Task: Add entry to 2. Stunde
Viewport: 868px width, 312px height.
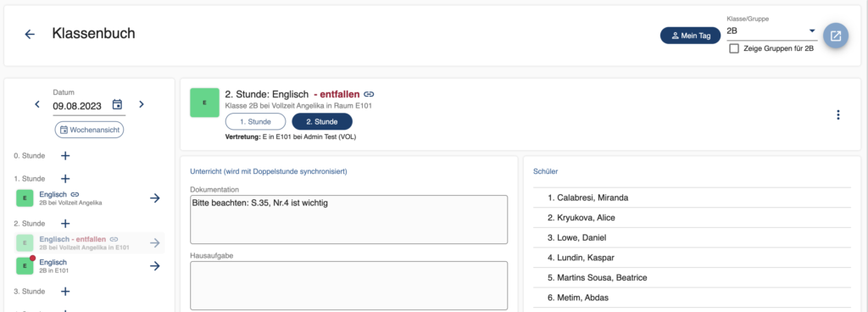Action: coord(65,224)
